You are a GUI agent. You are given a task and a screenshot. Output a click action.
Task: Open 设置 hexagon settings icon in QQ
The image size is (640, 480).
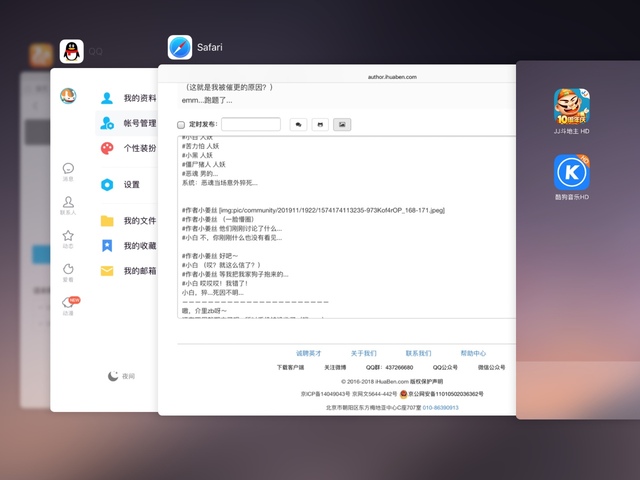[x=107, y=184]
